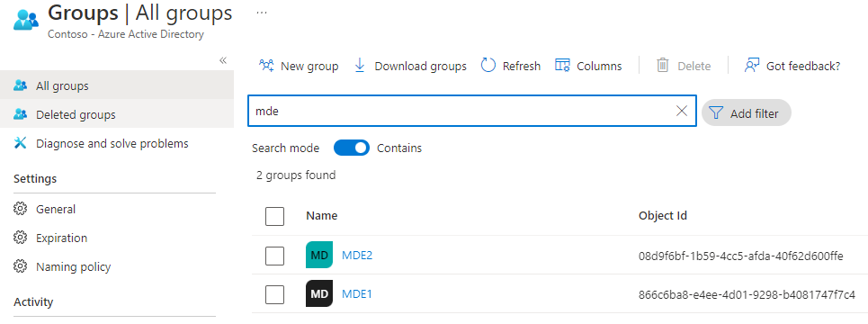Click the Deleted groups sidebar icon
The height and width of the screenshot is (324, 868).
21,114
